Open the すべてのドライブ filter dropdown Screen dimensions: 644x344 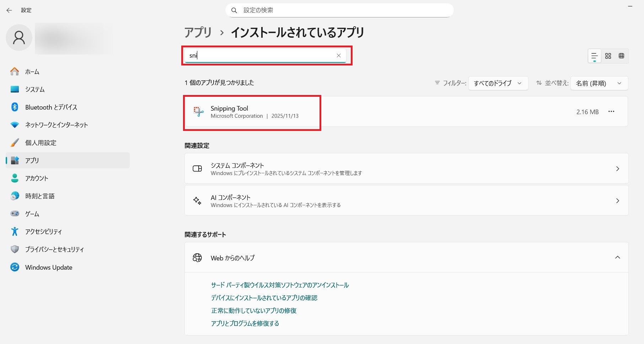pyautogui.click(x=498, y=83)
